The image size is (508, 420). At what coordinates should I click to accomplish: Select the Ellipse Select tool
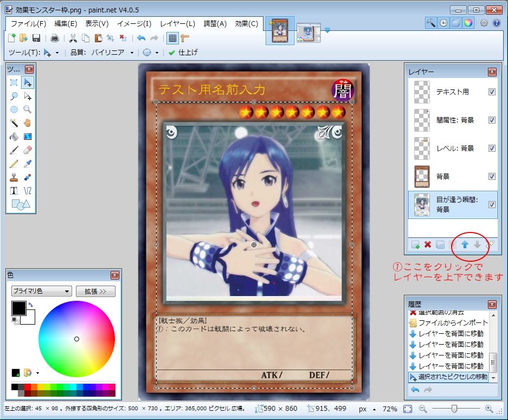coord(14,109)
